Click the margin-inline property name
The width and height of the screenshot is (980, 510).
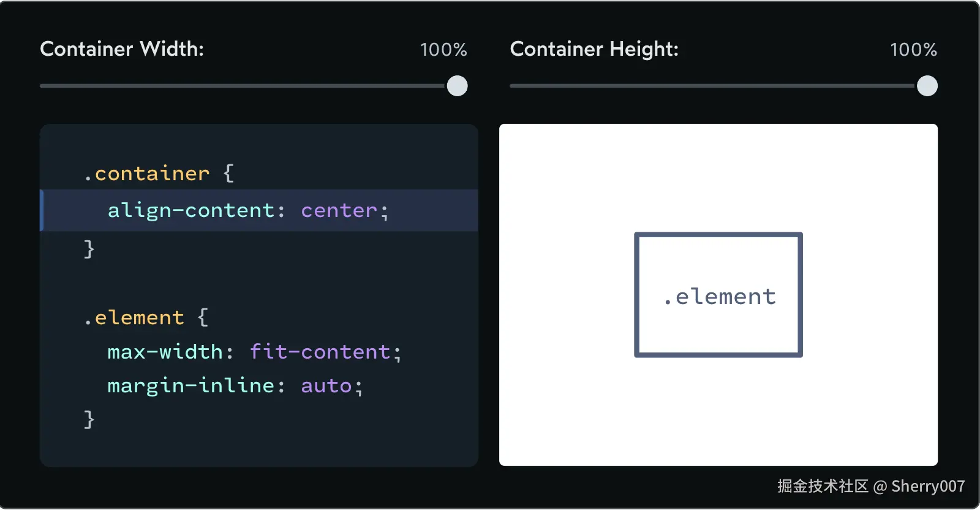click(x=190, y=386)
